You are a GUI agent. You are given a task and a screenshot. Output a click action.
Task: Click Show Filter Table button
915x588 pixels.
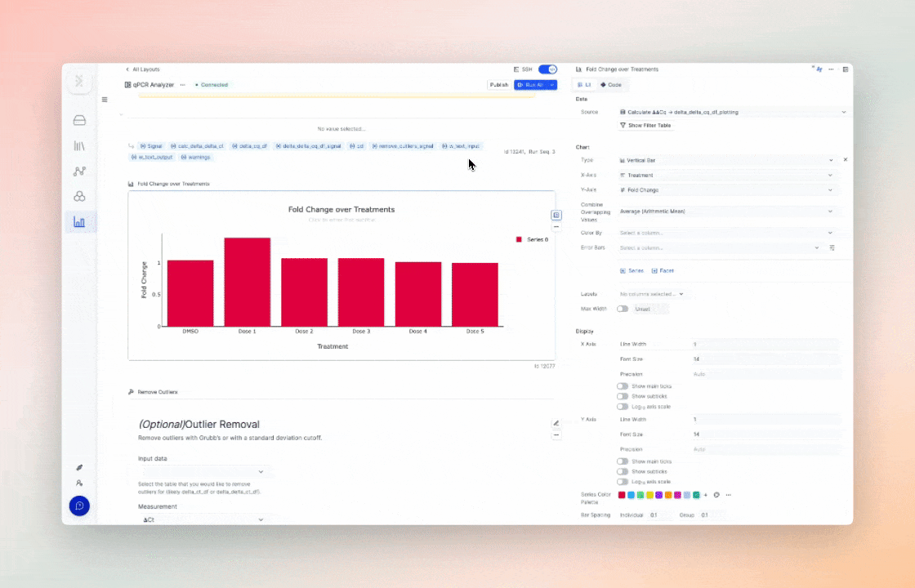tap(645, 126)
